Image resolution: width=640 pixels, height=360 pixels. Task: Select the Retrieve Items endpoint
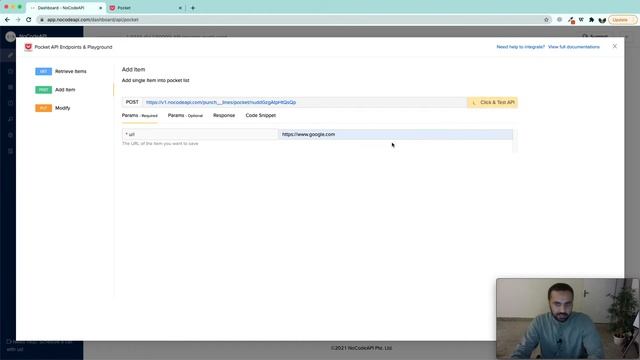tap(71, 71)
